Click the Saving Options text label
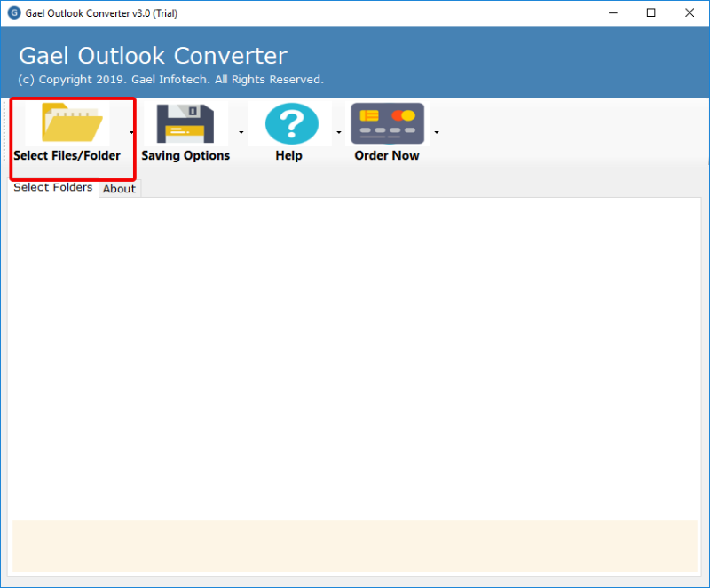This screenshot has width=710, height=588. [185, 156]
